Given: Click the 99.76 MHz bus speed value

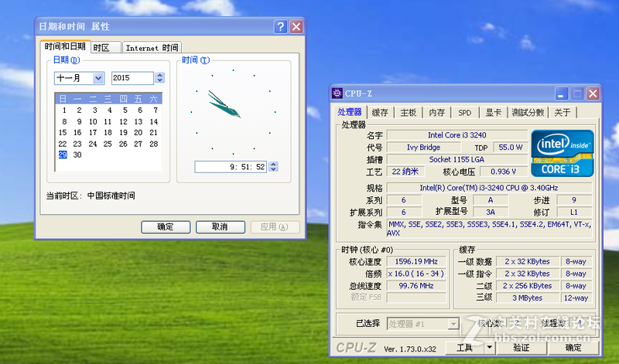Looking at the screenshot, I should [416, 286].
